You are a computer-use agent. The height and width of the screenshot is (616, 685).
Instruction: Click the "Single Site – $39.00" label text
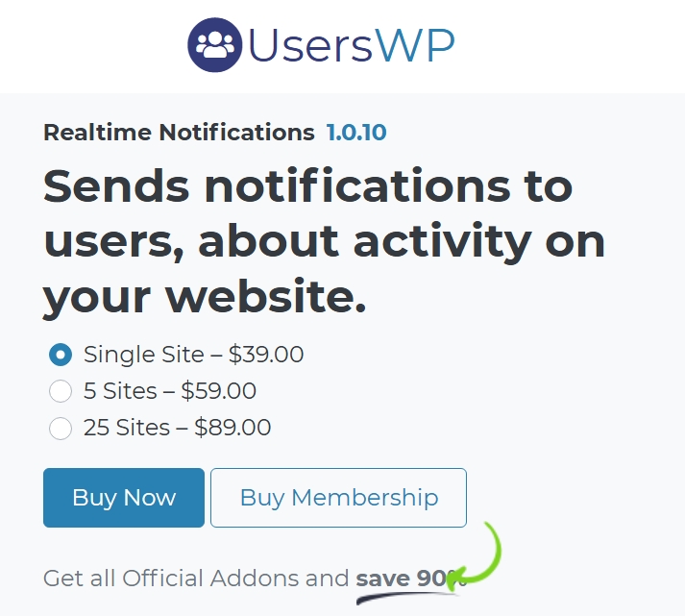coord(193,355)
